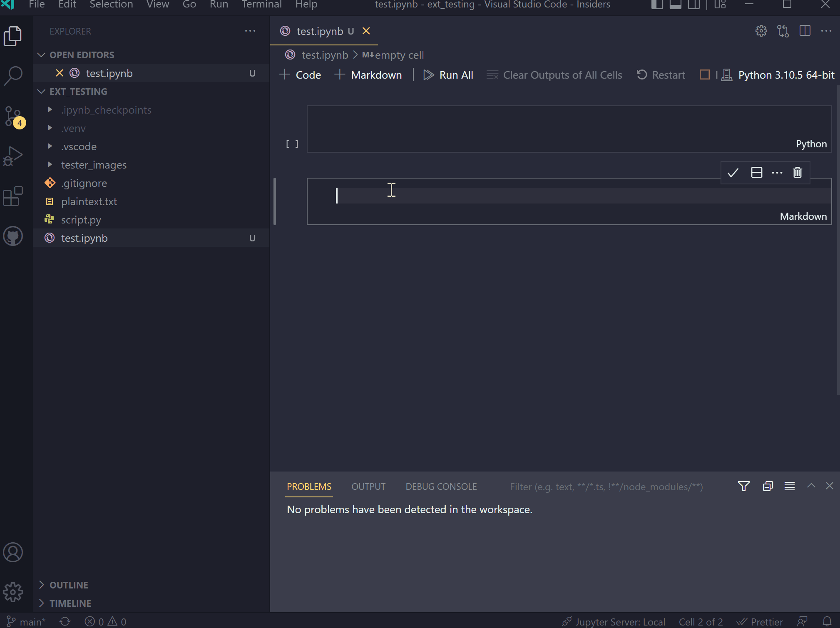The image size is (840, 628).
Task: Interrupt the kernel with orange square icon
Action: (705, 75)
